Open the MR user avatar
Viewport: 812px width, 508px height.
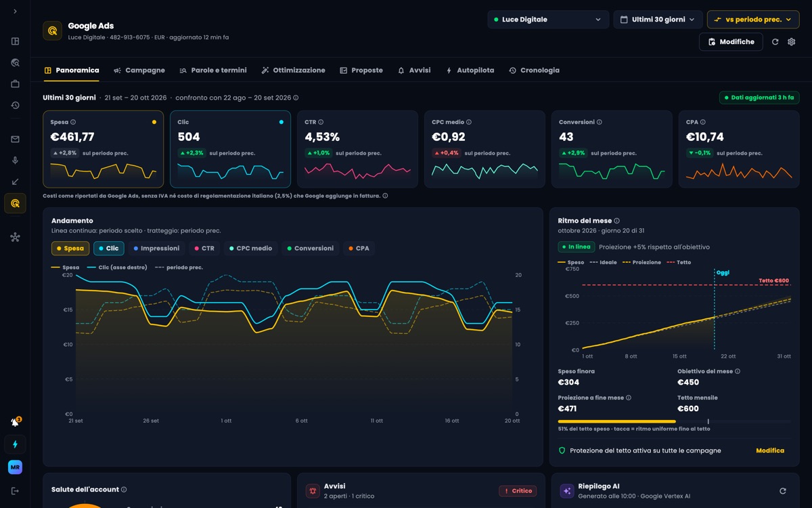(15, 467)
